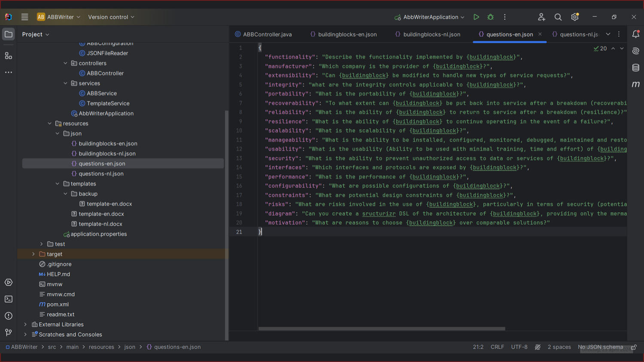Open the Git tool window icon
Screen dimensions: 644x362
point(9,332)
